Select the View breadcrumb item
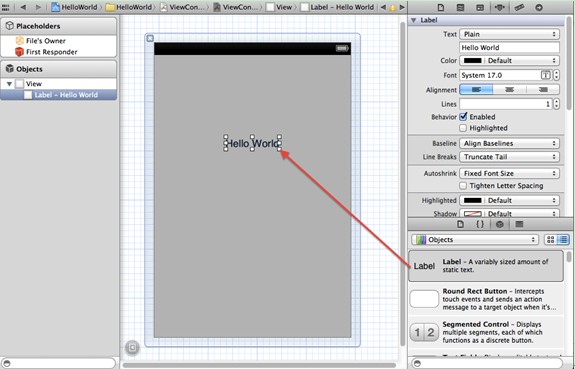Screen dimensions: 575x369 [x=279, y=7]
